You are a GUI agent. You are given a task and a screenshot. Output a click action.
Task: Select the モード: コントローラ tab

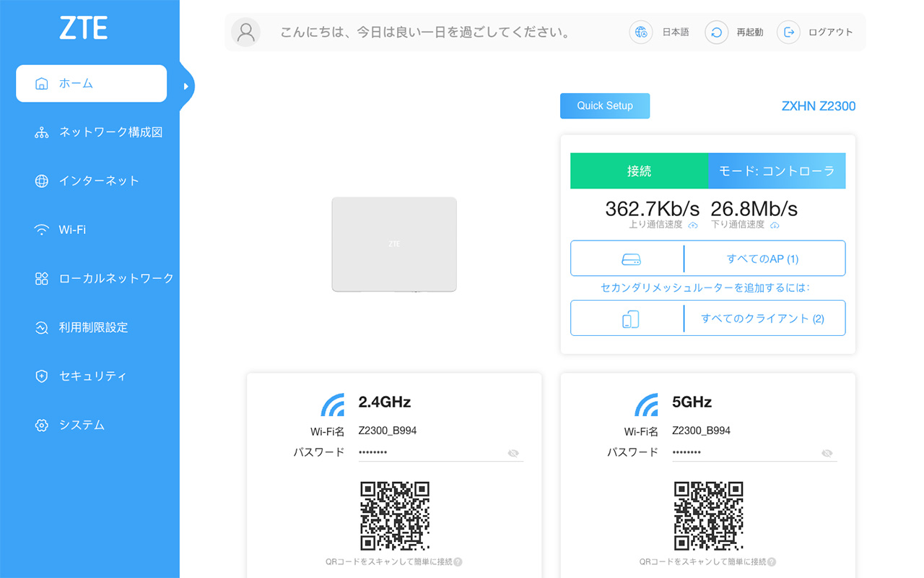pyautogui.click(x=777, y=171)
